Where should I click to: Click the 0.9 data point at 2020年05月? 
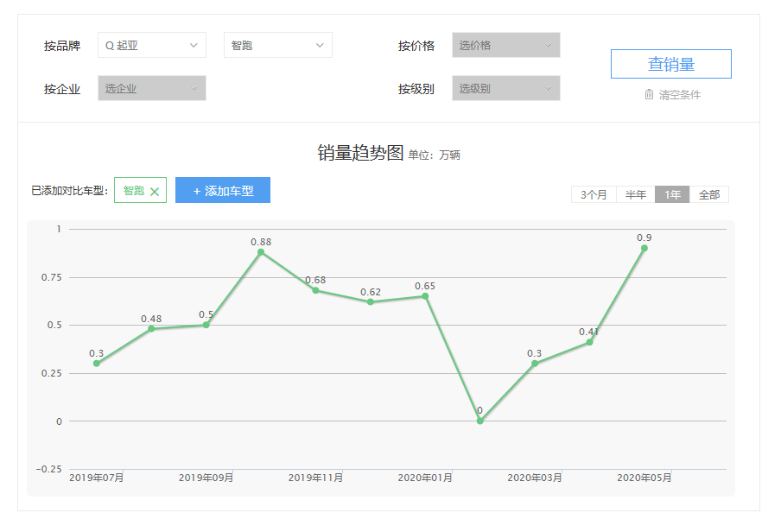tap(644, 248)
